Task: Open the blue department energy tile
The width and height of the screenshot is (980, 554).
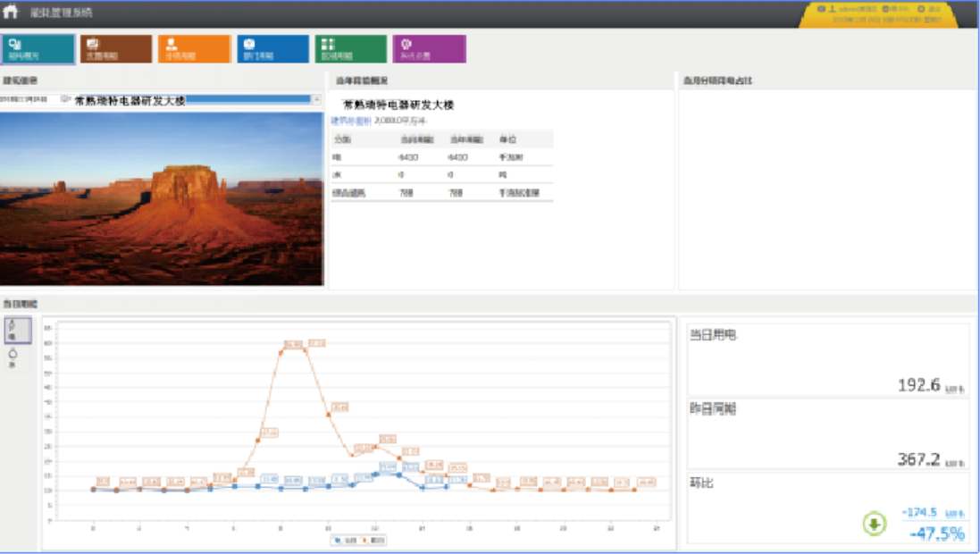Action: [272, 49]
